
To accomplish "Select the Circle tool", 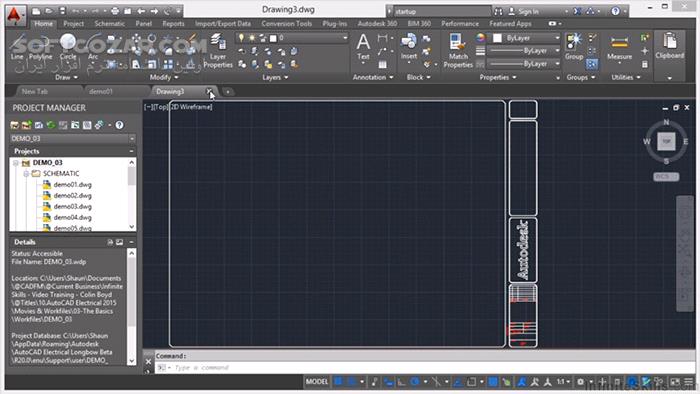I will pos(67,47).
